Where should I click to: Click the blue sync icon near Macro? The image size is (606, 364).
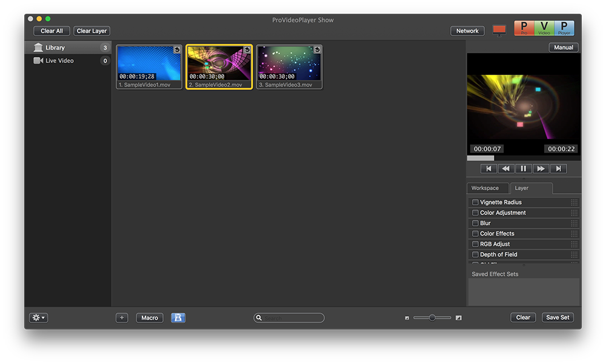(178, 317)
